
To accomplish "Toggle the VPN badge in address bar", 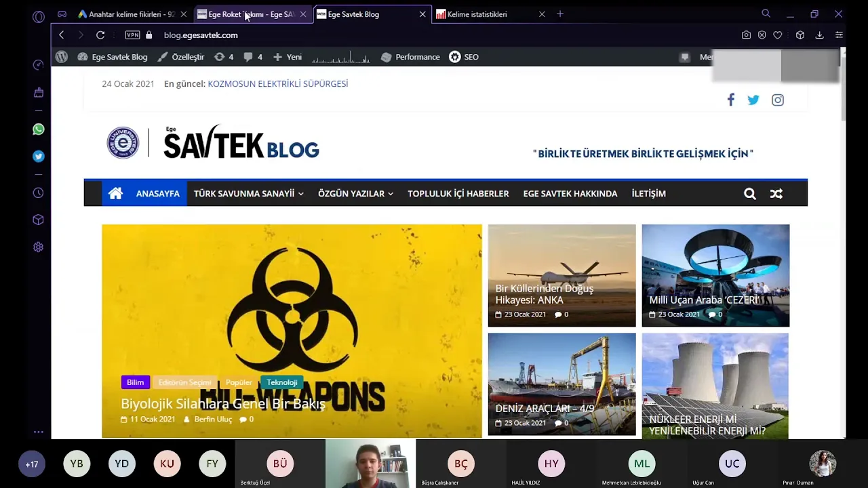I will 132,35.
